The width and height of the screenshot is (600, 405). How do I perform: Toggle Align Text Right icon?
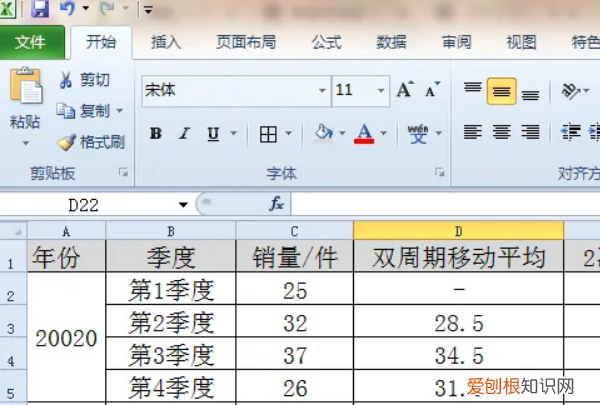tap(530, 132)
